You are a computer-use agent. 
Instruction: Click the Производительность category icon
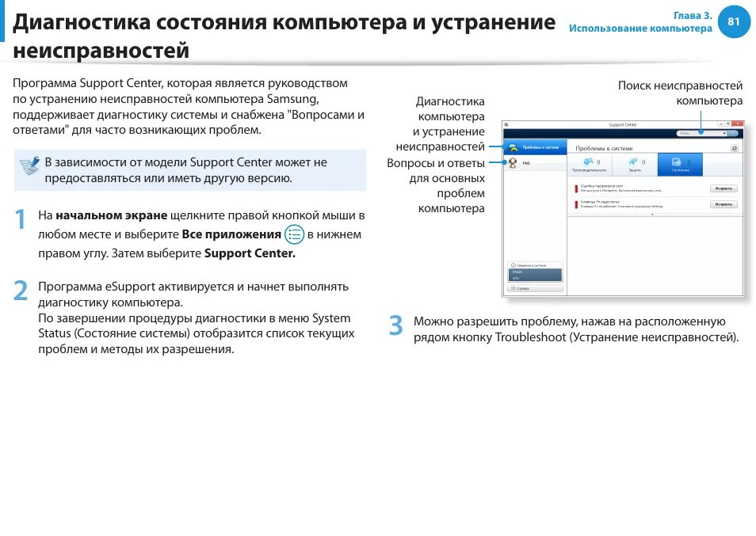[588, 162]
